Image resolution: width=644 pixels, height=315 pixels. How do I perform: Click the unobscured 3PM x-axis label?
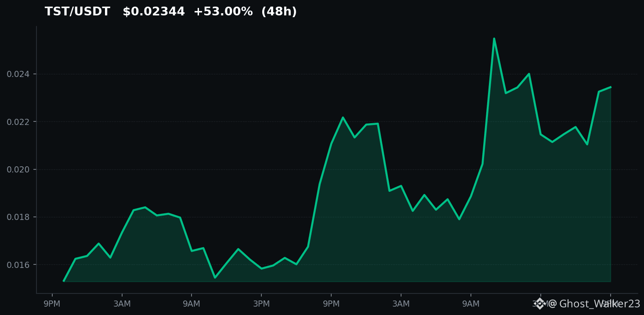click(x=261, y=304)
